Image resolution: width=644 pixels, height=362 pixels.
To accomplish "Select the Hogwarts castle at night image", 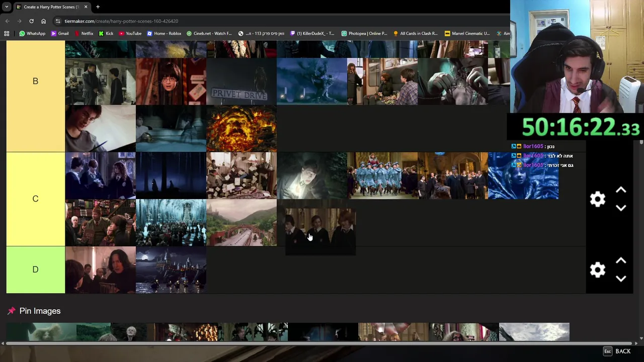I will (171, 270).
